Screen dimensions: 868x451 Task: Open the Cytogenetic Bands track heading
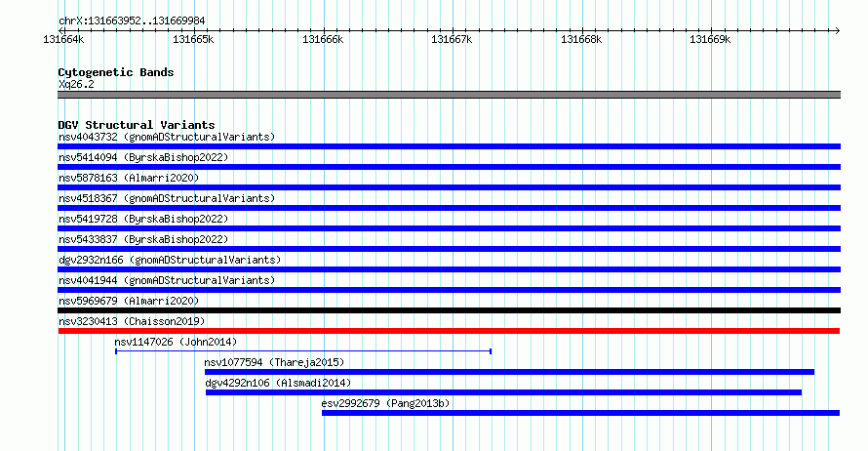[x=116, y=72]
